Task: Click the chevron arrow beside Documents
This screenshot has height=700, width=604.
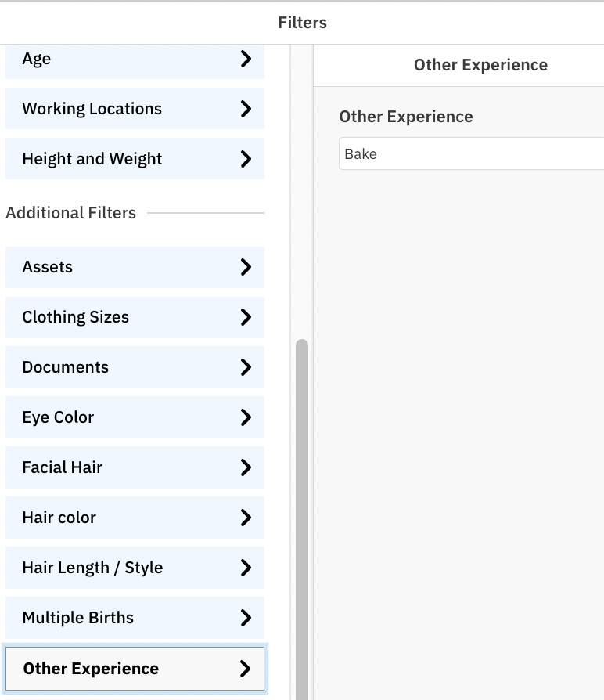Action: click(x=246, y=367)
